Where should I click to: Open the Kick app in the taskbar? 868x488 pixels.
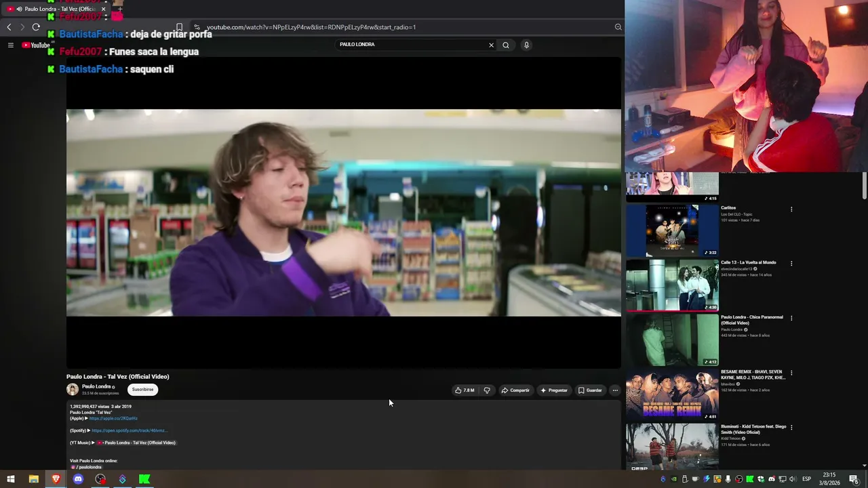144,479
